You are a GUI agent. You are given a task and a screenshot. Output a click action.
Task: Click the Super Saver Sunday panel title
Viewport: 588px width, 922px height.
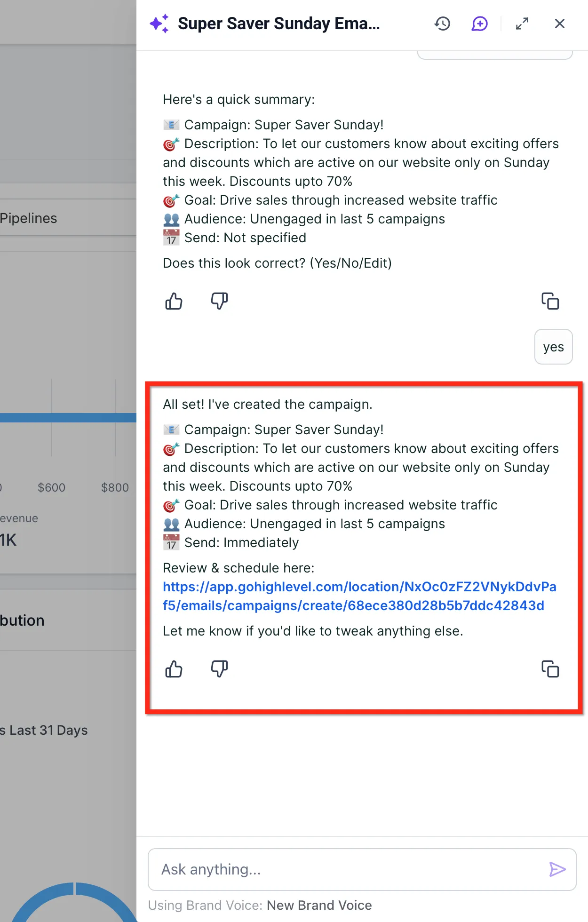pyautogui.click(x=278, y=24)
